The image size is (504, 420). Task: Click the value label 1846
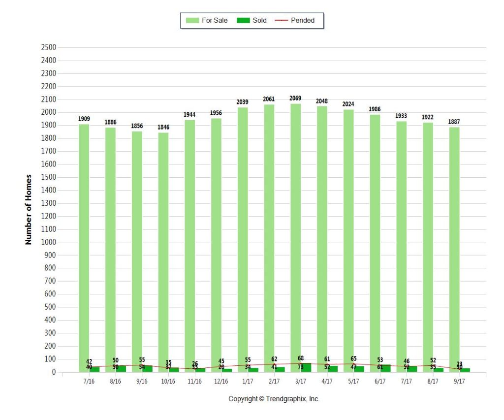(x=163, y=127)
